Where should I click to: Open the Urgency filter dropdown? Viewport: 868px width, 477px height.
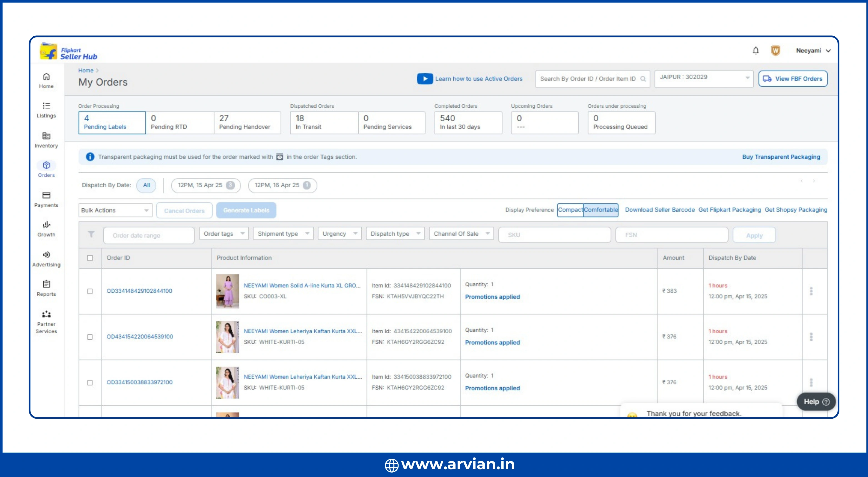[340, 234]
